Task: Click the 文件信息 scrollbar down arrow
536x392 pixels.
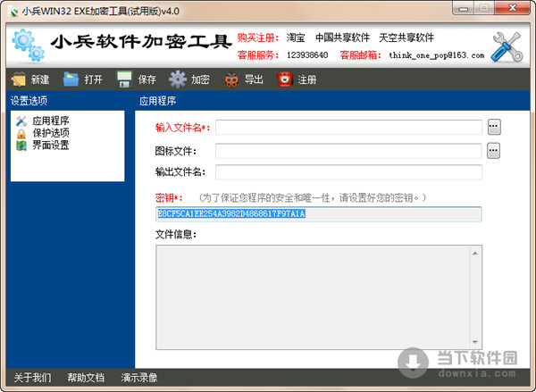Action: coord(475,342)
